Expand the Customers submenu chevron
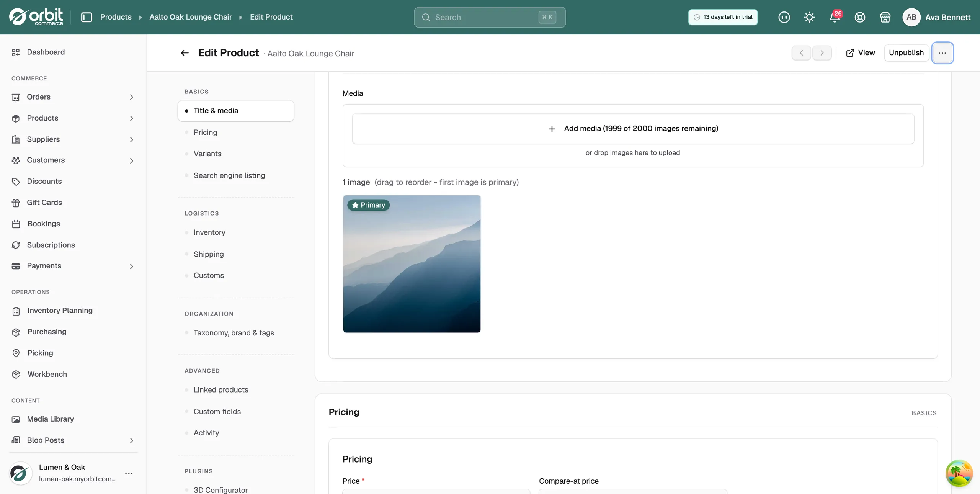The width and height of the screenshot is (980, 494). (x=131, y=160)
